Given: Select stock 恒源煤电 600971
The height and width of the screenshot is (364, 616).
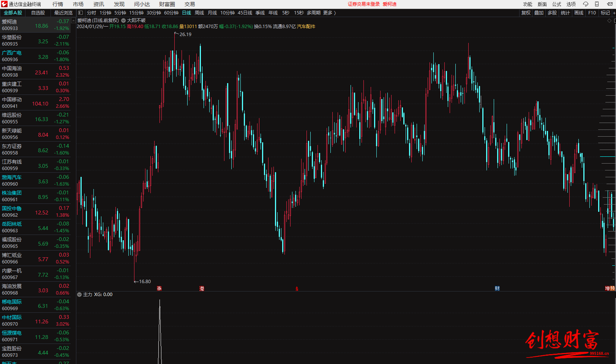Looking at the screenshot, I should click(35, 336).
